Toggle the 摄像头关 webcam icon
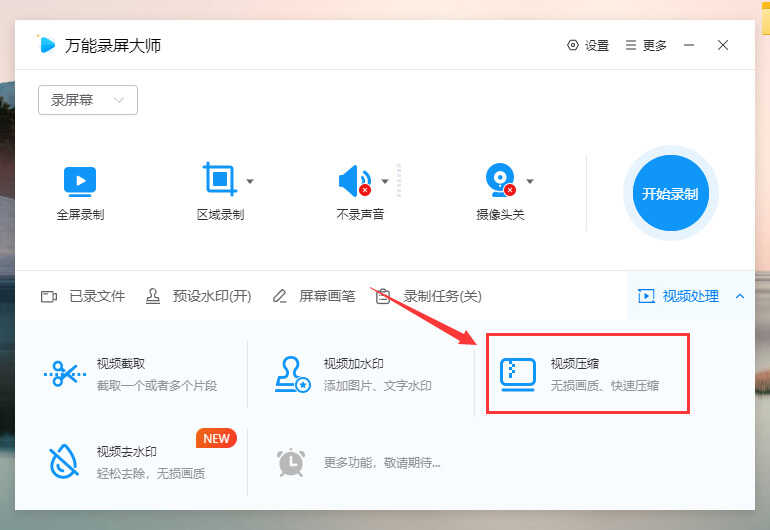Viewport: 770px width, 530px height. pos(500,180)
